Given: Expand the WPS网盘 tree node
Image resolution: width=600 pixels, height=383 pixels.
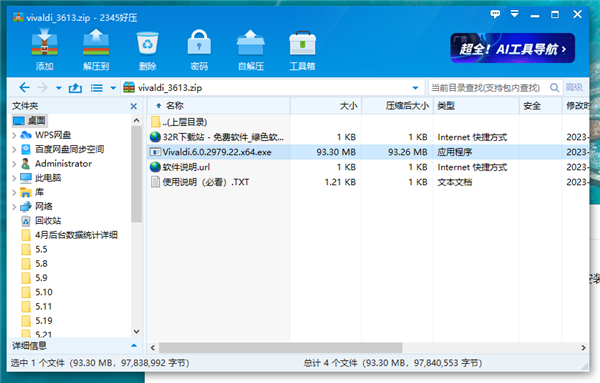Looking at the screenshot, I should click(x=14, y=135).
